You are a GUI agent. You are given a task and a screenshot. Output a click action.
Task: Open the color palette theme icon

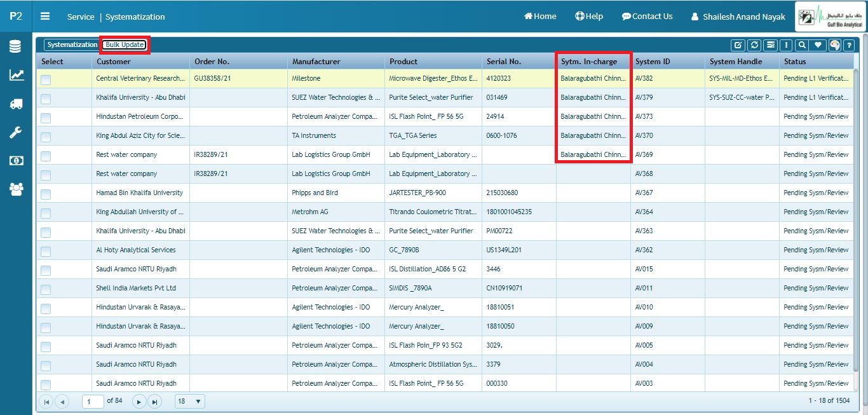pos(834,45)
